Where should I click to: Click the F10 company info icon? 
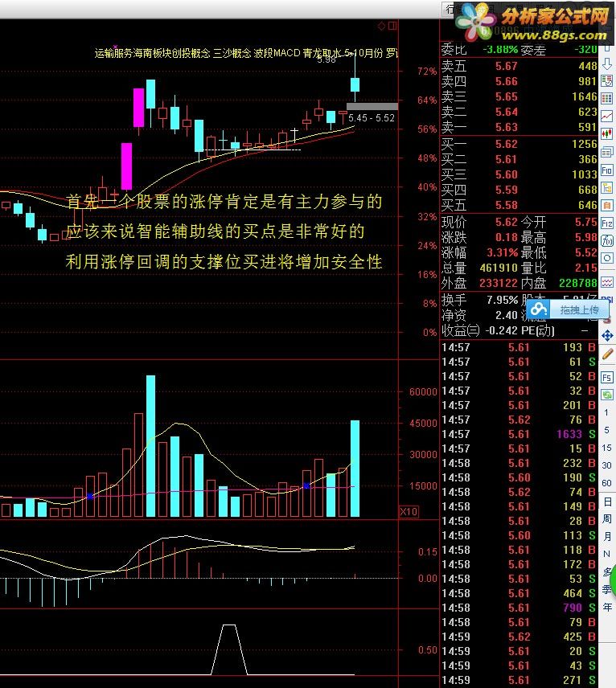click(607, 170)
